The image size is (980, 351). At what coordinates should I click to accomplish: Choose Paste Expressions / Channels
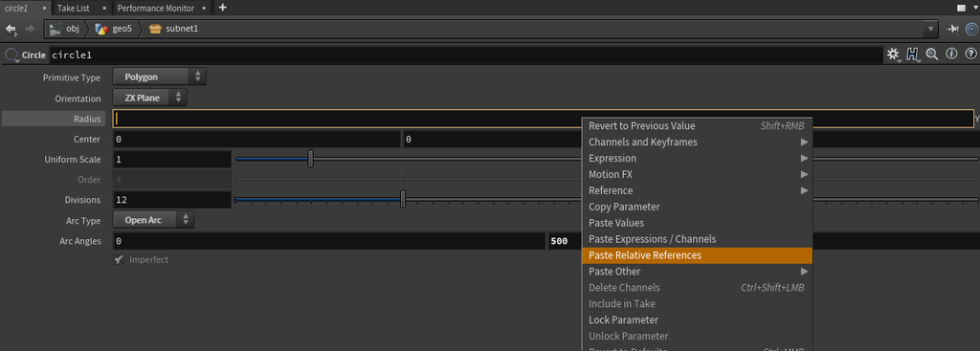point(697,239)
